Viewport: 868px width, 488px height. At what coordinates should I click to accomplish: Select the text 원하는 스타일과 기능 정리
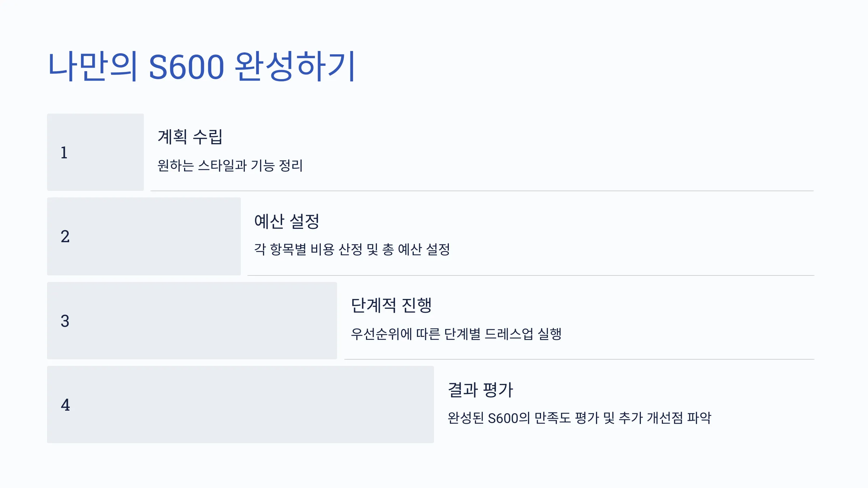point(230,166)
